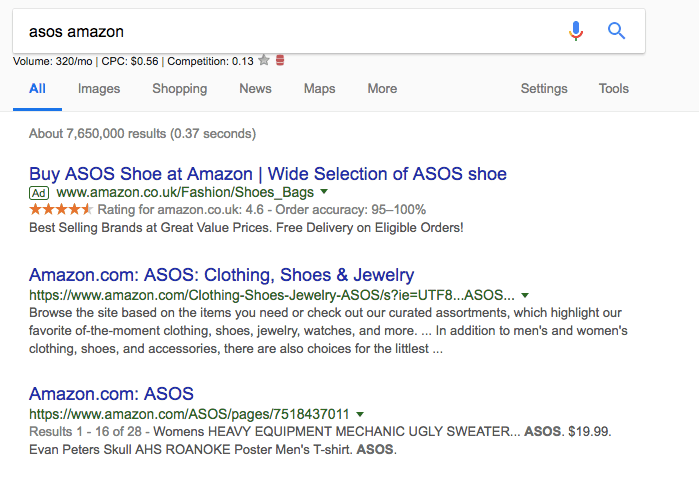Expand the arrow after the Clothing-Shoes-Jewelry-ASOS URL
Screen dimensions: 699x478
pyautogui.click(x=525, y=295)
